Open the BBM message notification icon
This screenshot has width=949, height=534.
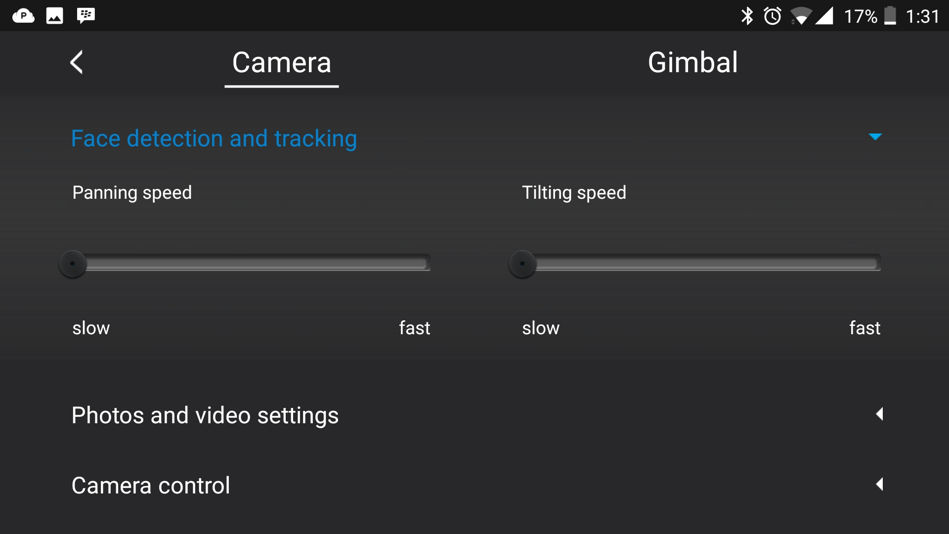pyautogui.click(x=86, y=16)
